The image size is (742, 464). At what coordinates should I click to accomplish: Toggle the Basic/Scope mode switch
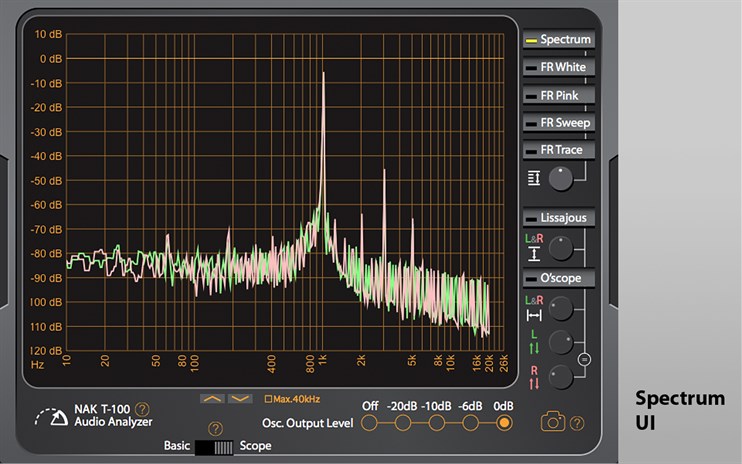click(x=215, y=446)
